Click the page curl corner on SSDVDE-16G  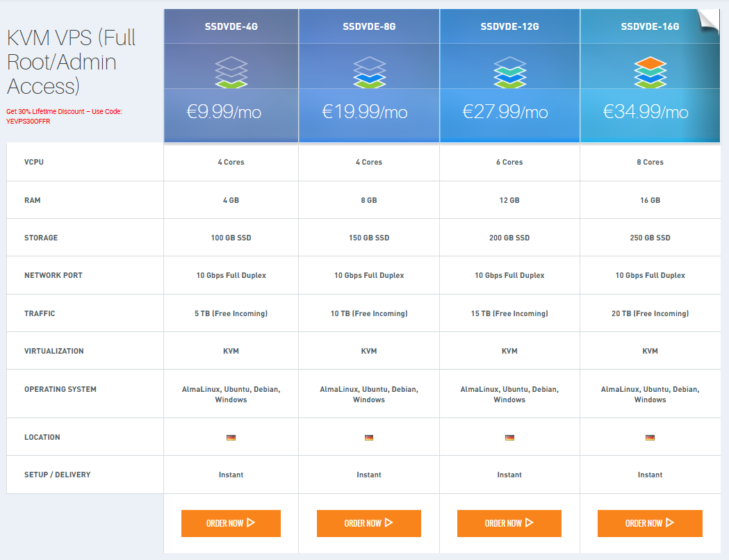point(710,20)
